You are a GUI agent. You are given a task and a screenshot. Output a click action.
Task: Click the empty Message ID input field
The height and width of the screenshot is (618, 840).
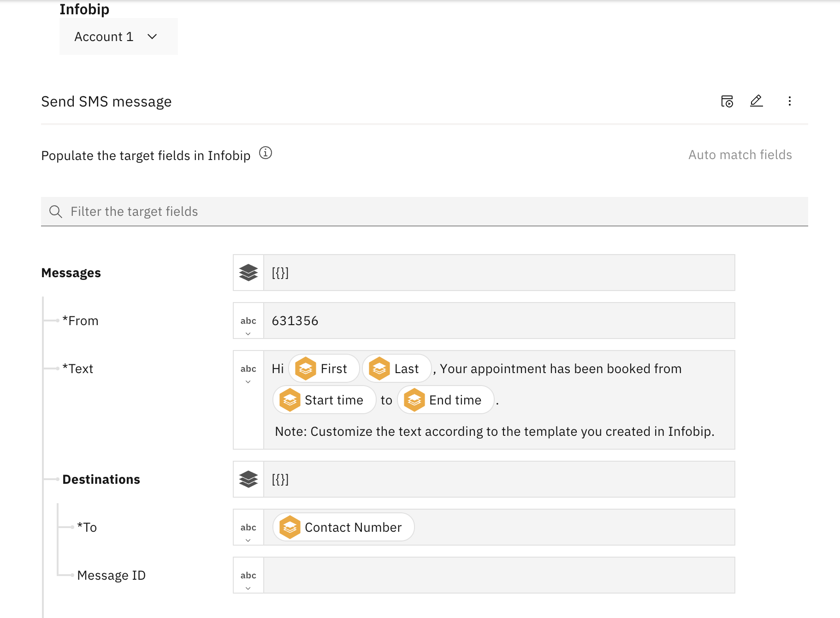(x=499, y=575)
